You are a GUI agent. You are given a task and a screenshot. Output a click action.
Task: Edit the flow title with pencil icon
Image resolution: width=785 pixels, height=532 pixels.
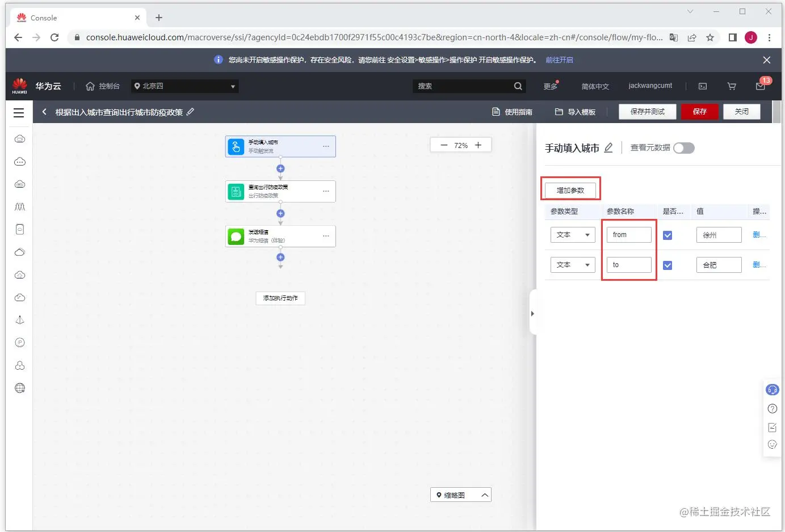[191, 112]
